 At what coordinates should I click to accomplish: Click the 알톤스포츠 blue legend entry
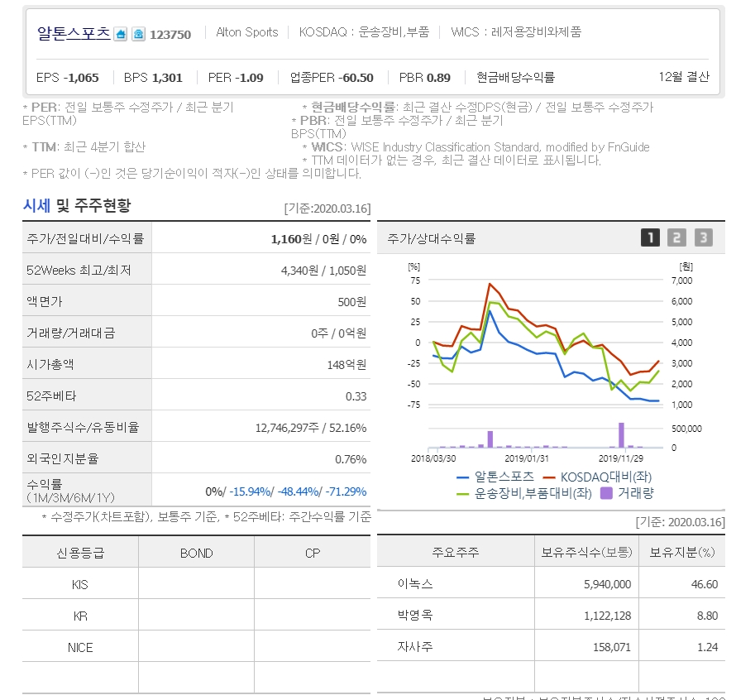(x=495, y=477)
